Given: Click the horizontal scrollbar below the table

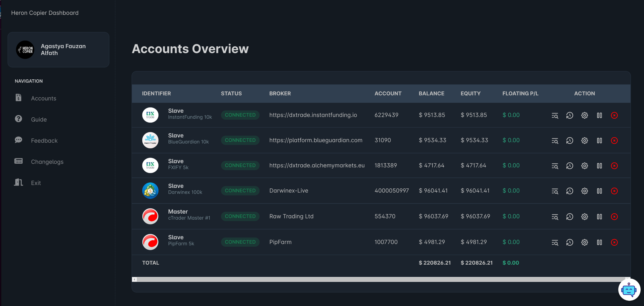Looking at the screenshot, I should (x=380, y=279).
